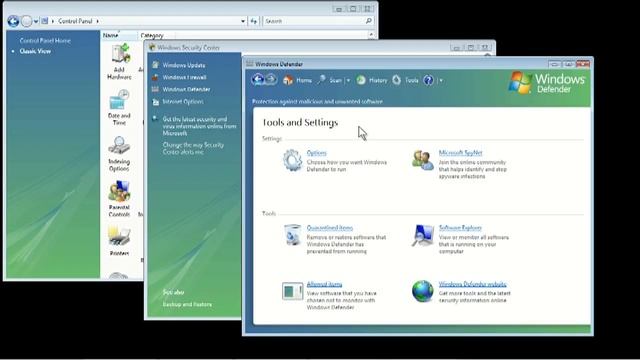Screen dimensions: 640x360
Task: Click the Windows Firewall sidebar icon
Action: tap(156, 77)
